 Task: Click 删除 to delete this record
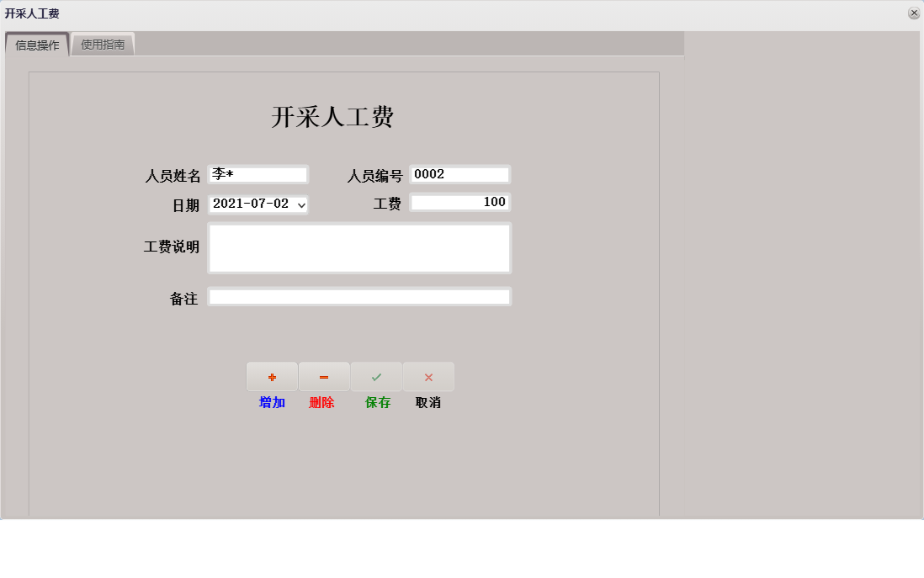pos(324,404)
